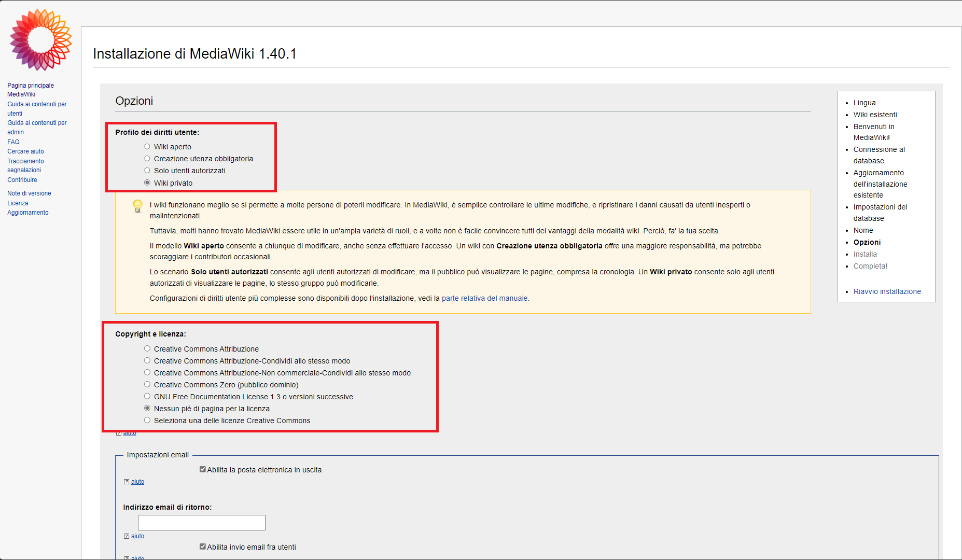Toggle Abilita invio email fra utenti

[203, 547]
